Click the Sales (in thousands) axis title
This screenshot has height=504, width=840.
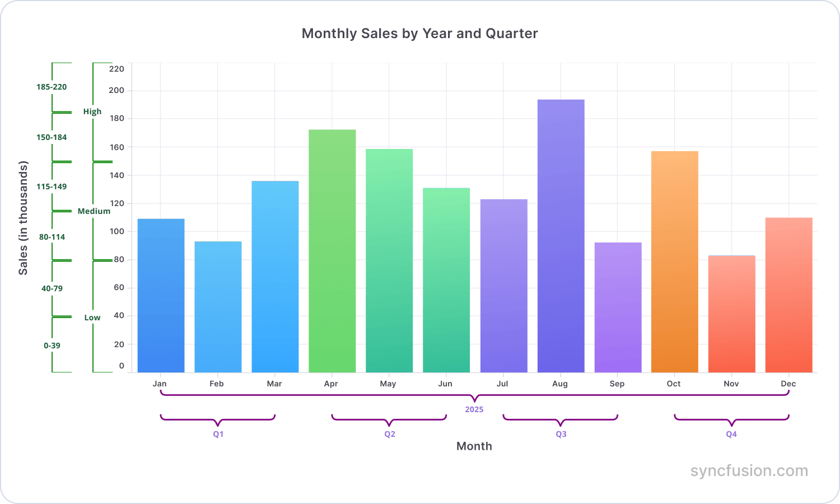(23, 218)
